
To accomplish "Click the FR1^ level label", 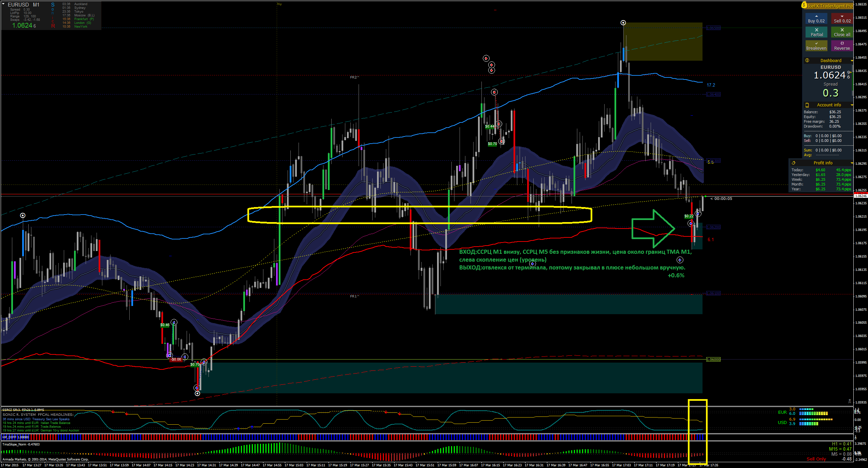I will [x=355, y=296].
